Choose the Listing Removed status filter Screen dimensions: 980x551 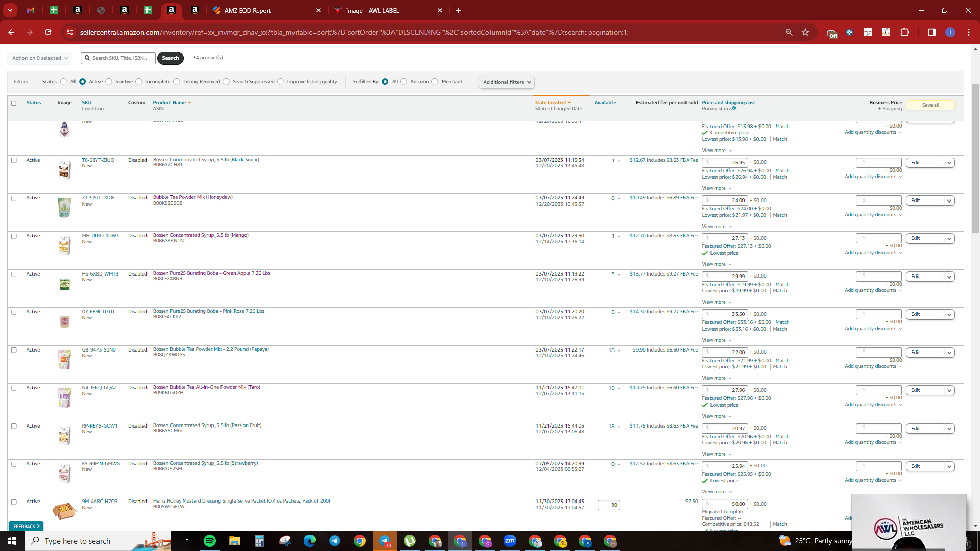coord(177,82)
